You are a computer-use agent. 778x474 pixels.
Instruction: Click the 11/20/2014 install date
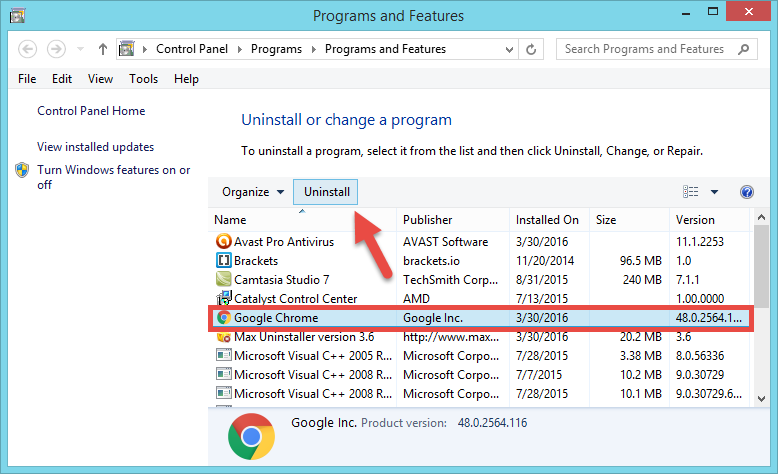pyautogui.click(x=545, y=261)
